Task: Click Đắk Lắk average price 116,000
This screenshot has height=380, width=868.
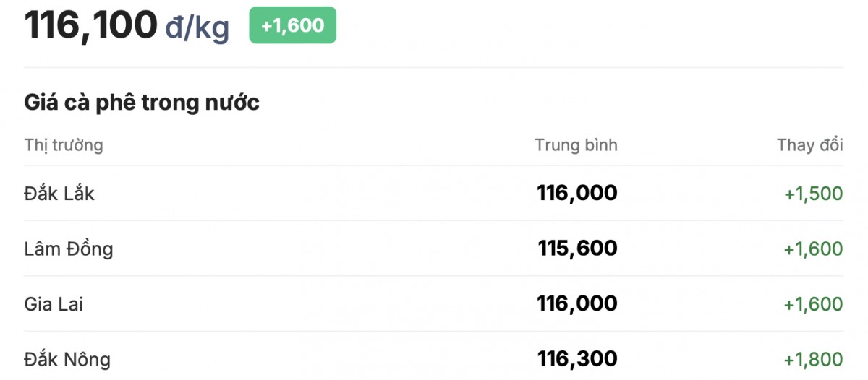Action: (x=576, y=193)
